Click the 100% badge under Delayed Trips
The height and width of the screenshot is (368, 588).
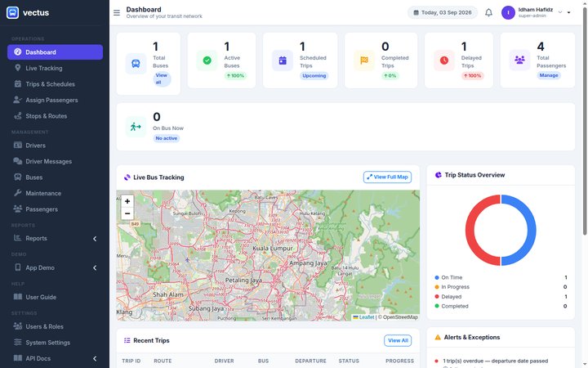[472, 76]
